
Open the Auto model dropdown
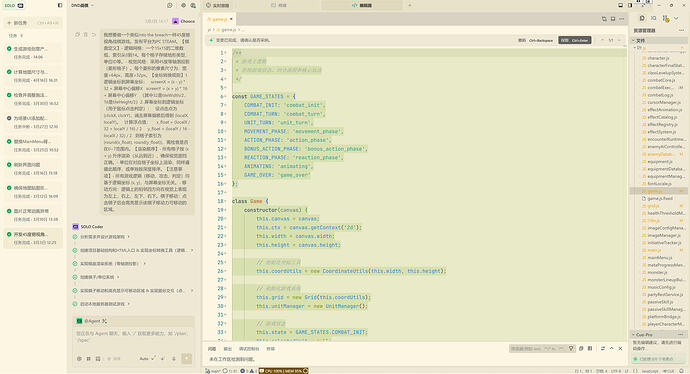pyautogui.click(x=147, y=359)
